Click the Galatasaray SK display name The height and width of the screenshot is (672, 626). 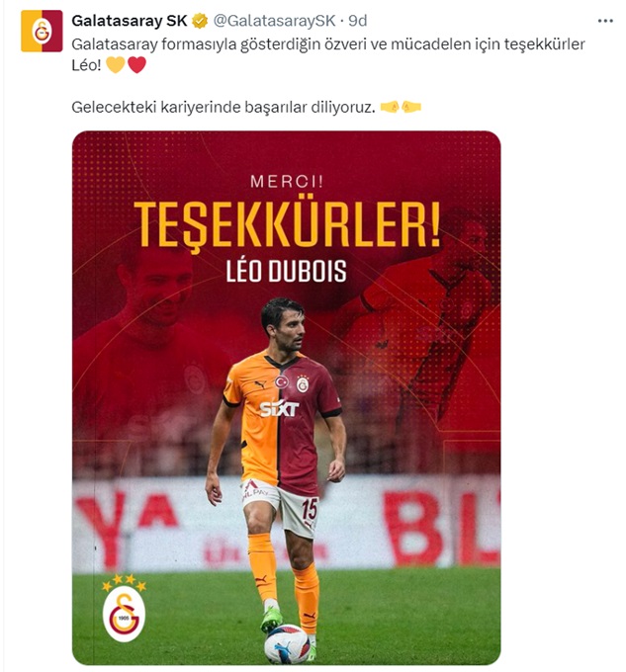[130, 21]
